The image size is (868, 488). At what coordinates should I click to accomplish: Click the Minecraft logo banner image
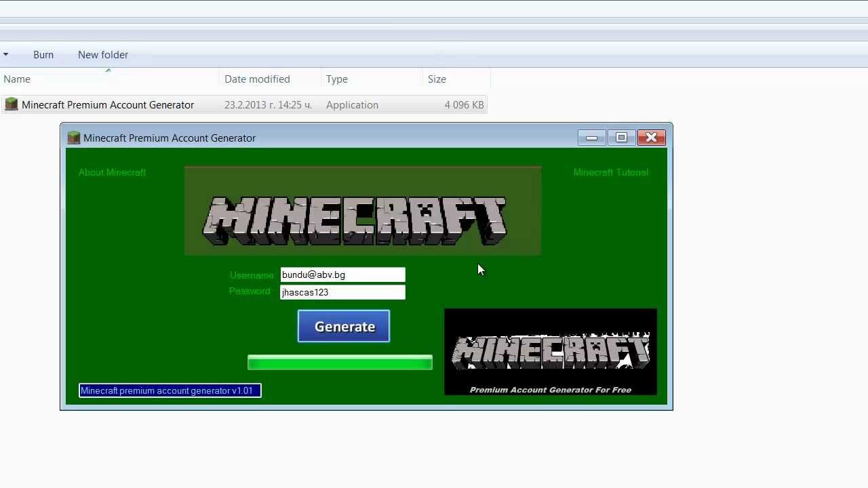click(363, 211)
